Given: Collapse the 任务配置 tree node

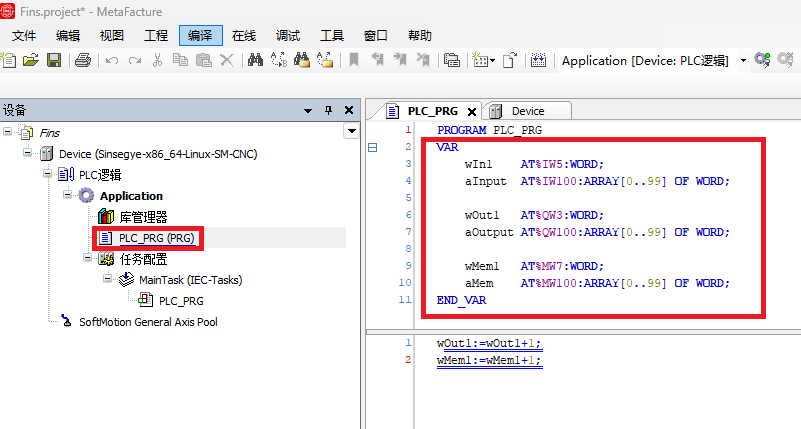Looking at the screenshot, I should (87, 259).
